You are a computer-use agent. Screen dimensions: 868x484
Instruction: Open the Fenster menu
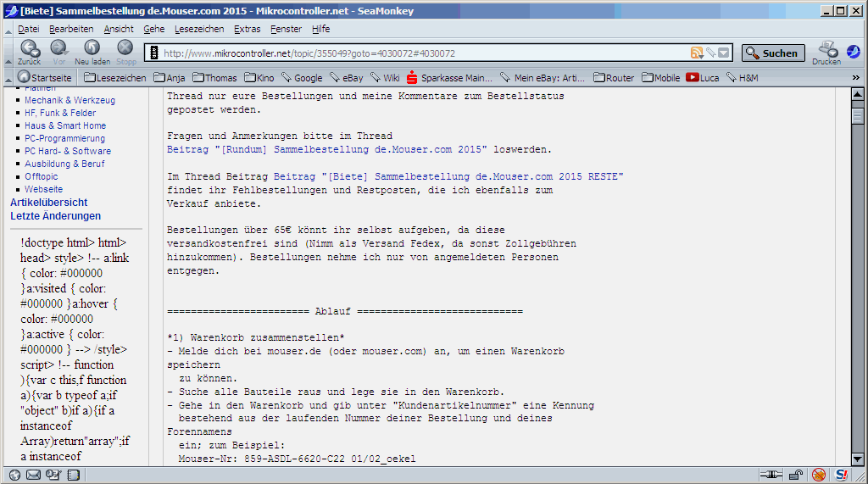(286, 29)
